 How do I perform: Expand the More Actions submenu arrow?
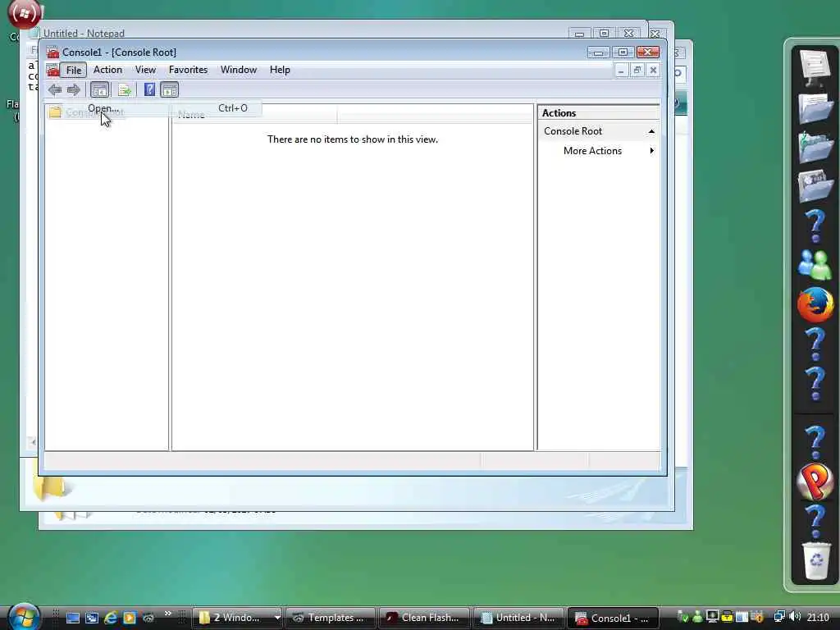[651, 151]
